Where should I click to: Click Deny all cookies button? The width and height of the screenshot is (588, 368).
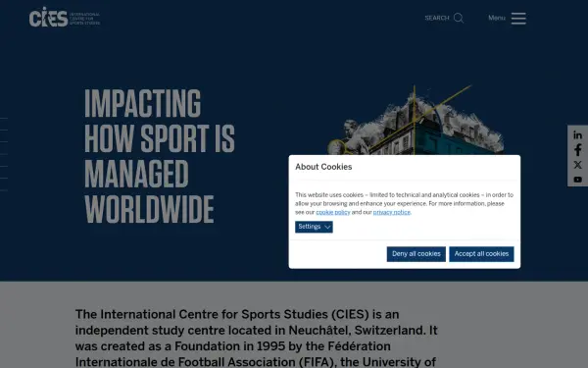click(x=416, y=254)
